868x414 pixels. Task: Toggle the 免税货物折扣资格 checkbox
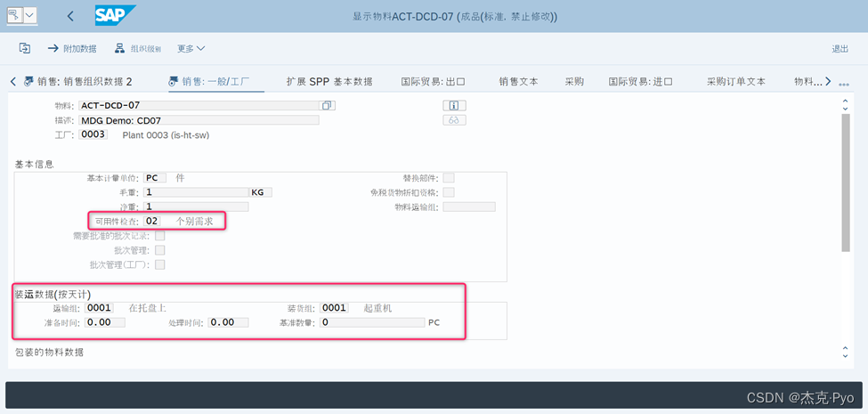(449, 192)
